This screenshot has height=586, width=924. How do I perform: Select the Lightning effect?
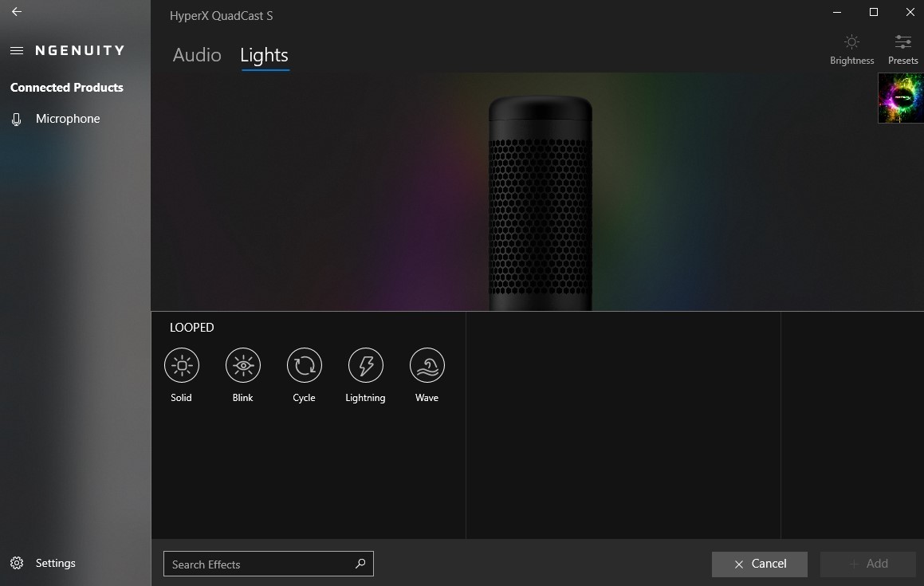point(365,365)
